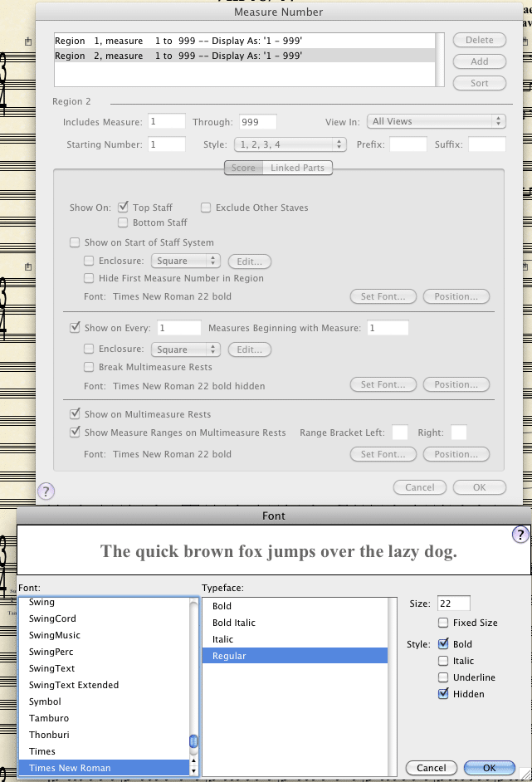
Task: Click the font Size input field
Action: tap(453, 604)
